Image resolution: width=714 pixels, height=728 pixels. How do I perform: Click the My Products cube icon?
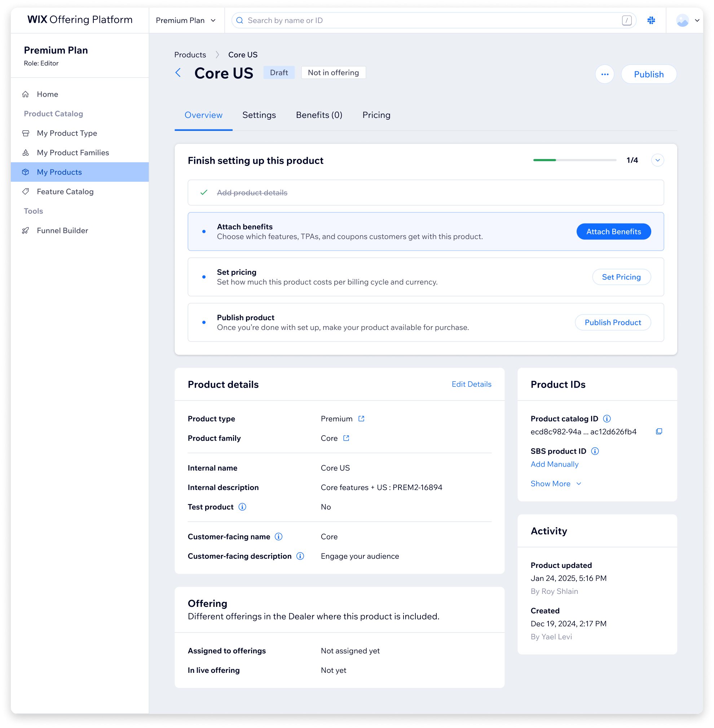tap(26, 172)
